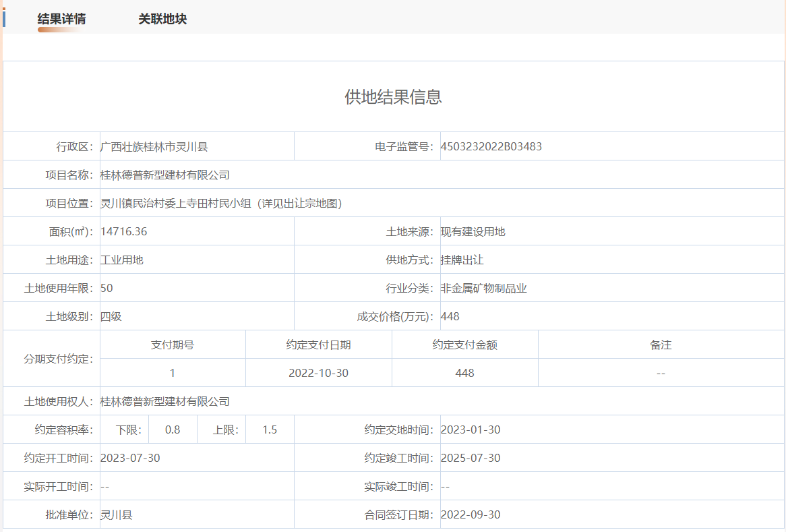Select the 土地来源 value 现有建设用地
Screen dimensions: 786x532
(473, 232)
